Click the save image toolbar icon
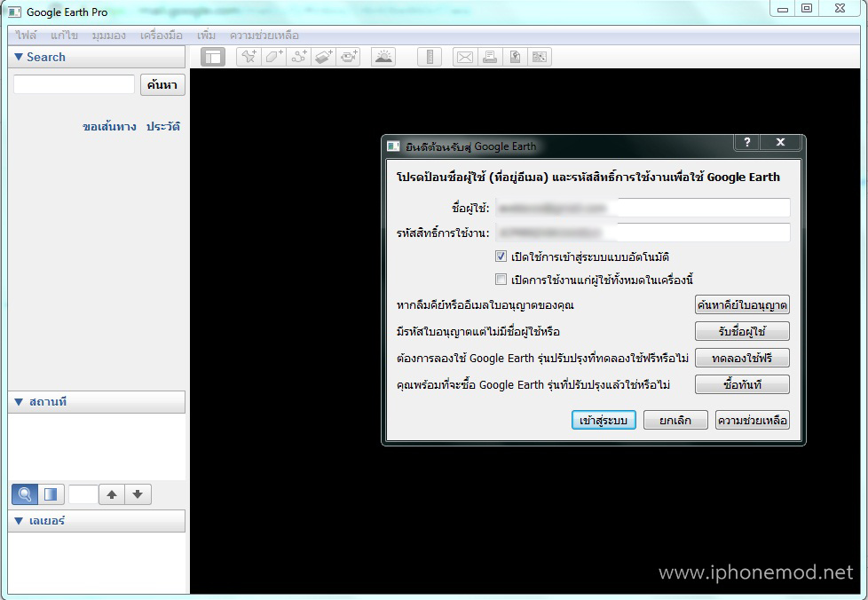 pos(515,57)
